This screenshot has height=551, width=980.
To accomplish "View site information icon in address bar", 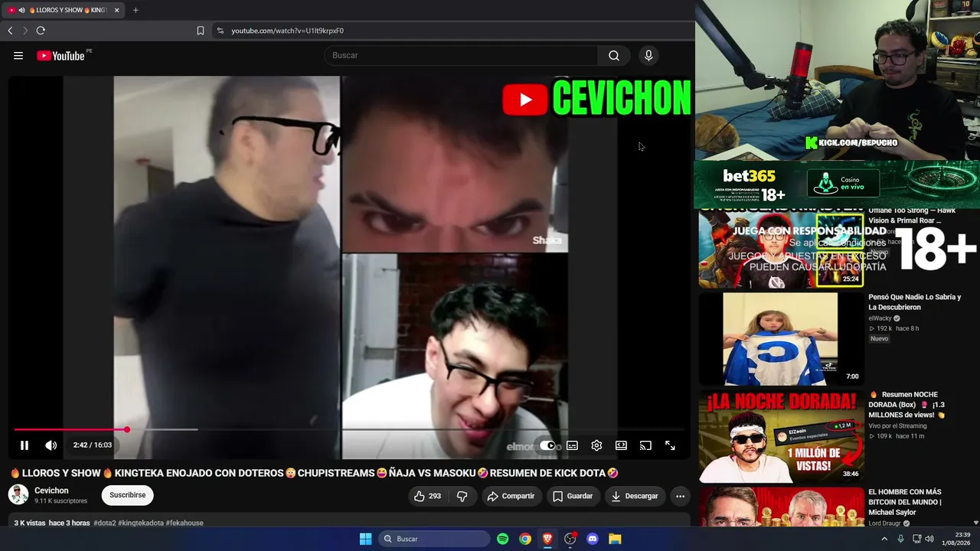I will coord(220,31).
